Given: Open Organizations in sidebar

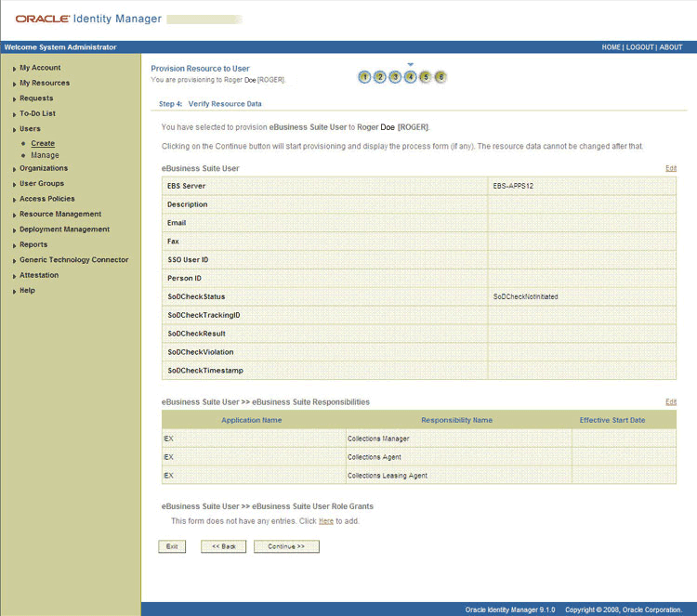Looking at the screenshot, I should click(44, 168).
